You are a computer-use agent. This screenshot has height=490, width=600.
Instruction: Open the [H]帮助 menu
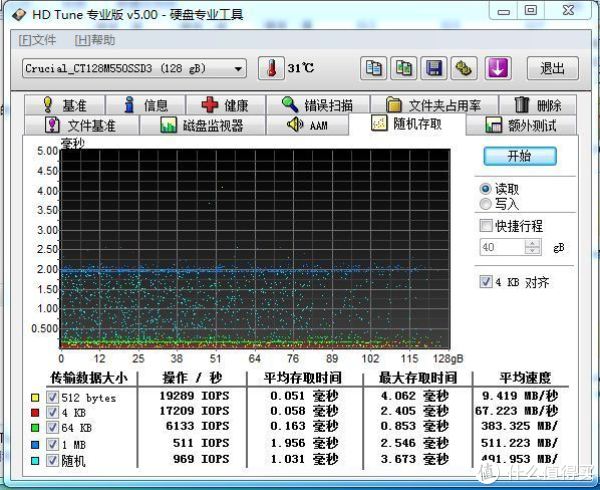point(95,40)
